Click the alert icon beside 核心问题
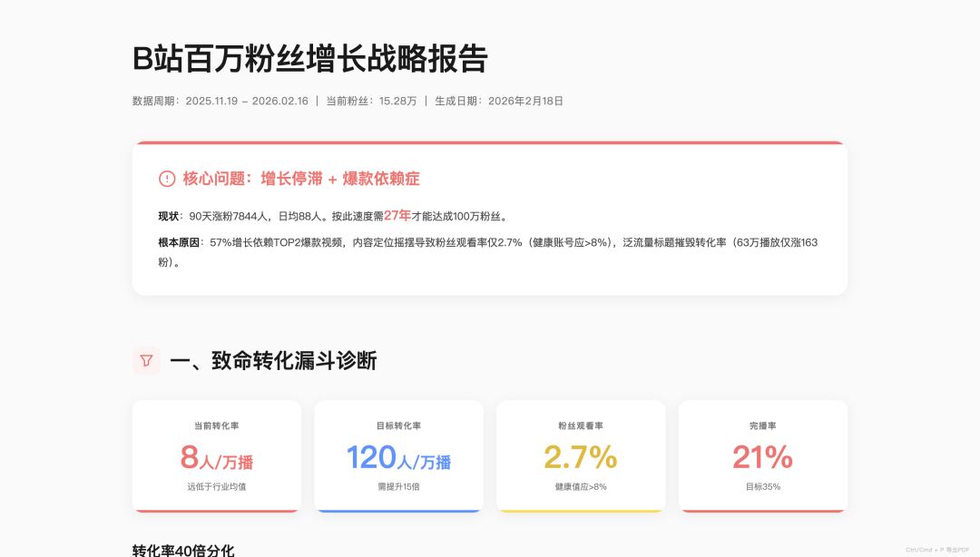980x557 pixels. click(x=167, y=179)
